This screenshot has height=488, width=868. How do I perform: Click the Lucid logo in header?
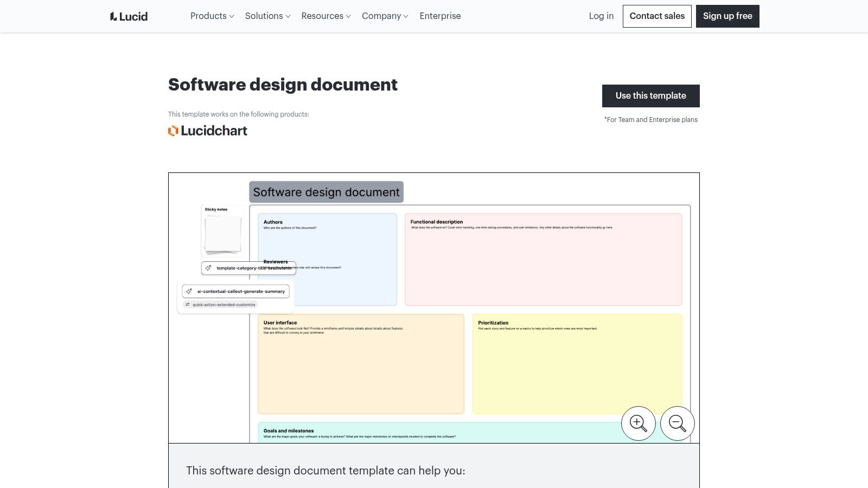click(x=129, y=16)
